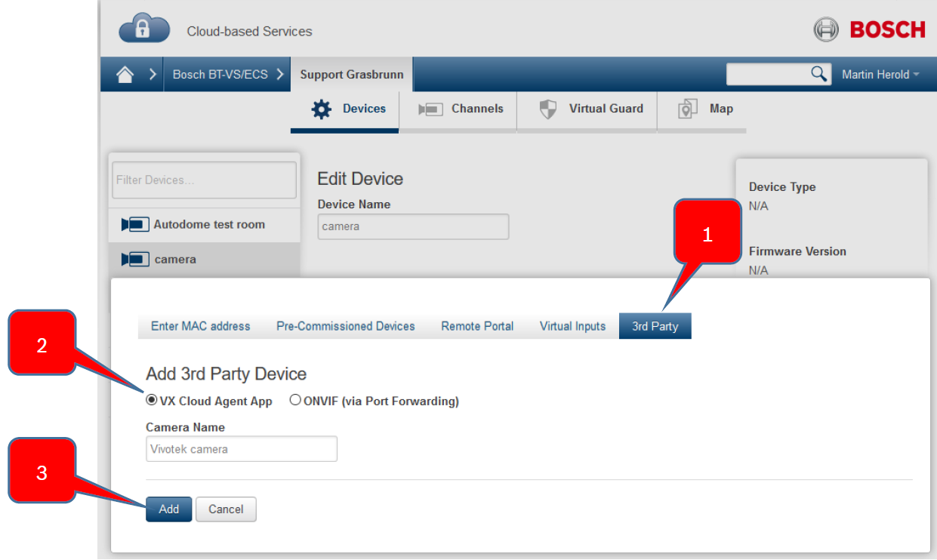
Task: Click the Filter Devices search box
Action: pos(204,180)
